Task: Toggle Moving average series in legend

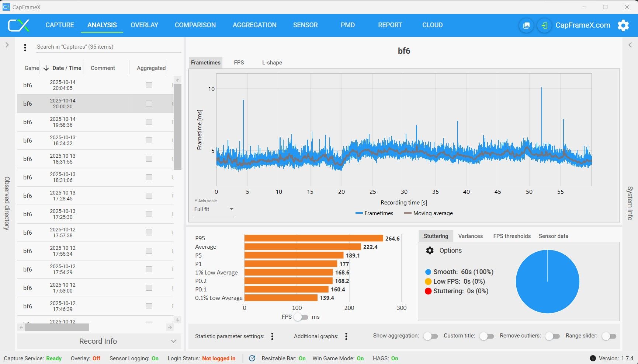Action: (x=429, y=213)
